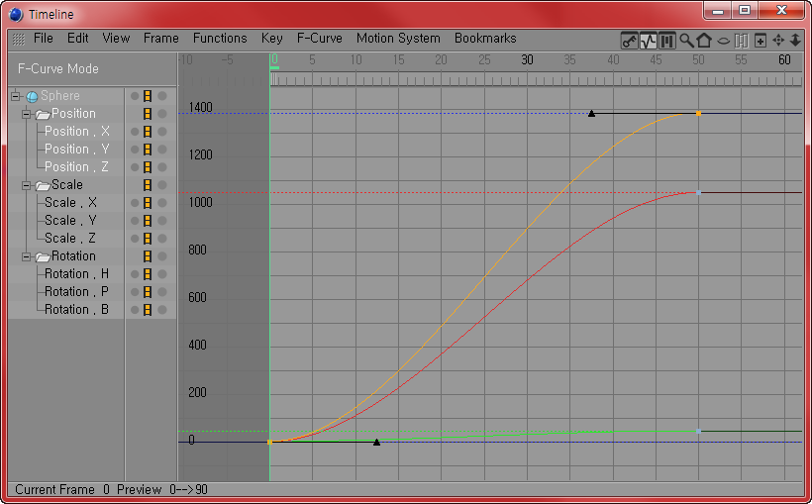Toggle the filmstrip icon for Position . X
812x504 pixels.
(x=148, y=132)
